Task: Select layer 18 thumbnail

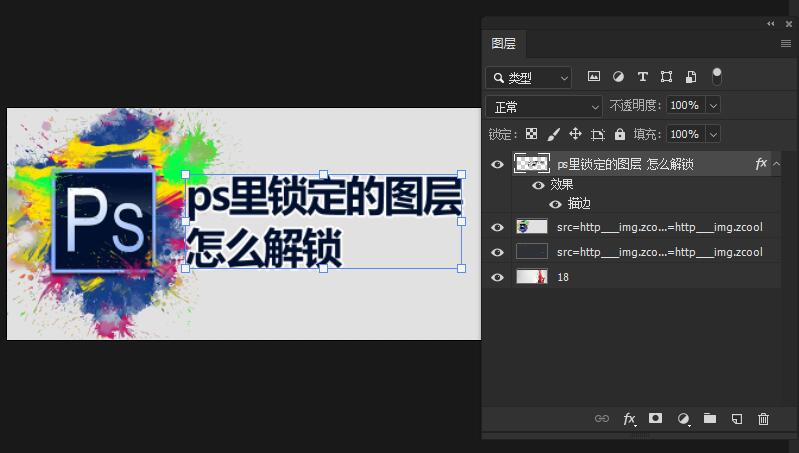Action: (x=531, y=277)
